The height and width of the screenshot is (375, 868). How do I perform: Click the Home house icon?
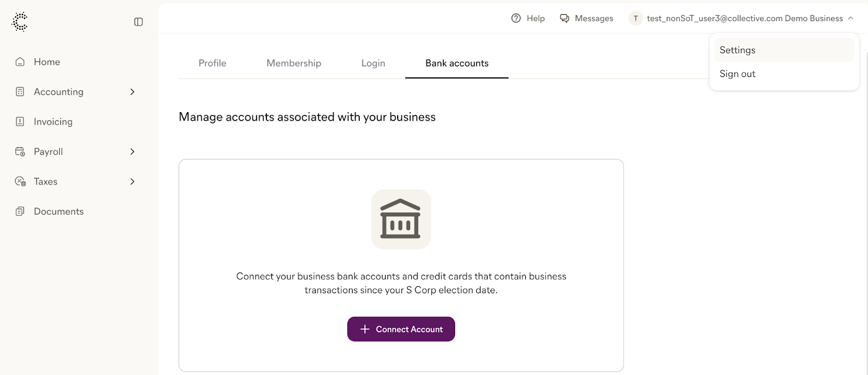click(20, 62)
